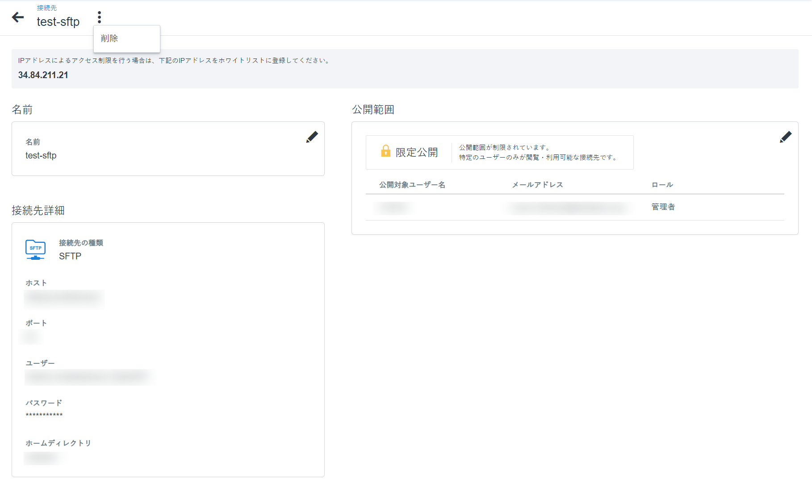Click the SFTP connection type icon
812x504 pixels.
pyautogui.click(x=35, y=250)
